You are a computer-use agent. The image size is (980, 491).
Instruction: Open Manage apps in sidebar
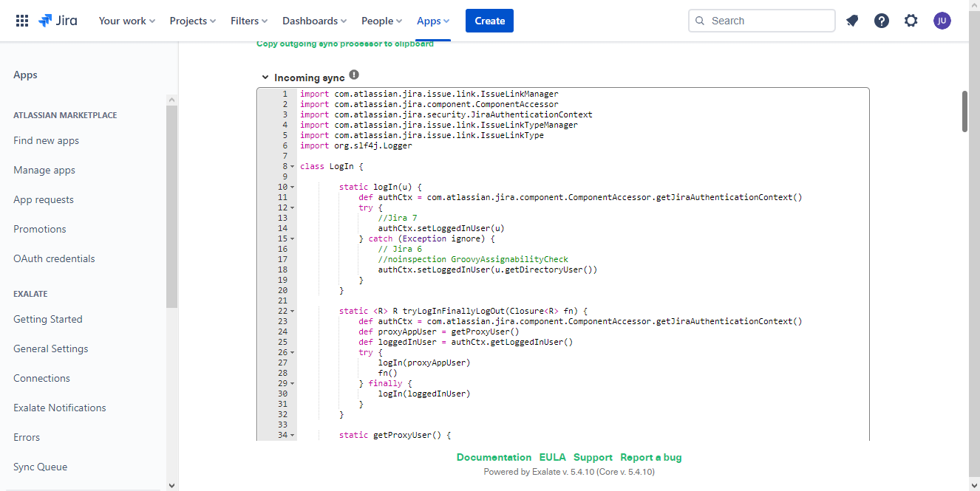pyautogui.click(x=44, y=170)
